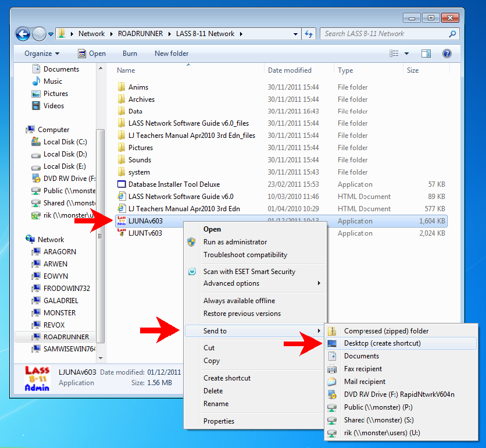Open the Send to submenu

[x=254, y=331]
